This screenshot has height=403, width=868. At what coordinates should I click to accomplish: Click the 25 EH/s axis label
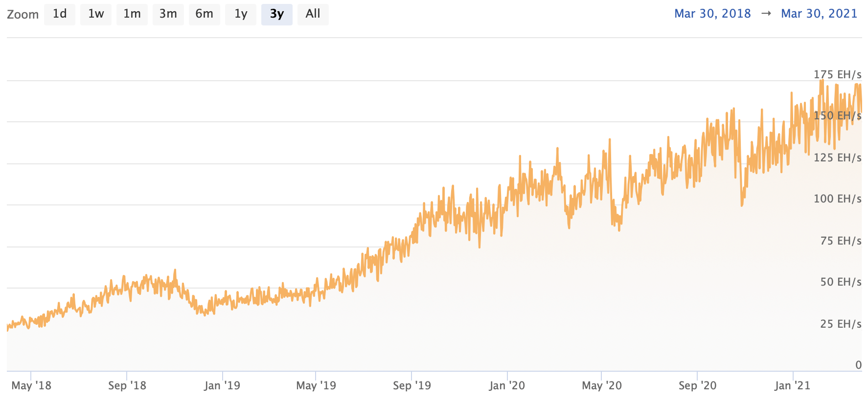[841, 324]
